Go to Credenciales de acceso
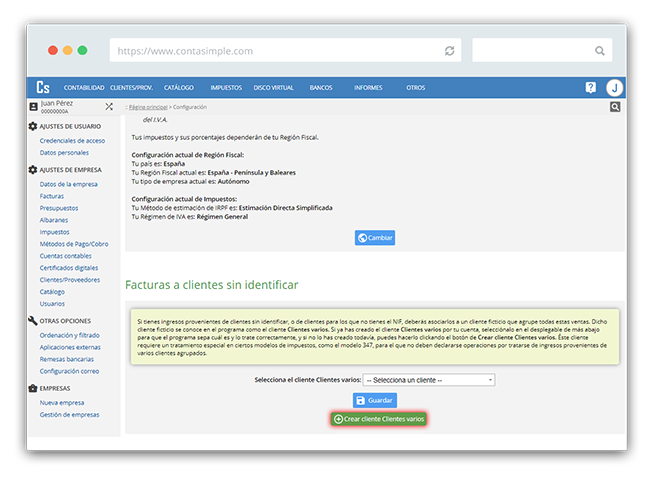The height and width of the screenshot is (478, 650). click(x=72, y=141)
